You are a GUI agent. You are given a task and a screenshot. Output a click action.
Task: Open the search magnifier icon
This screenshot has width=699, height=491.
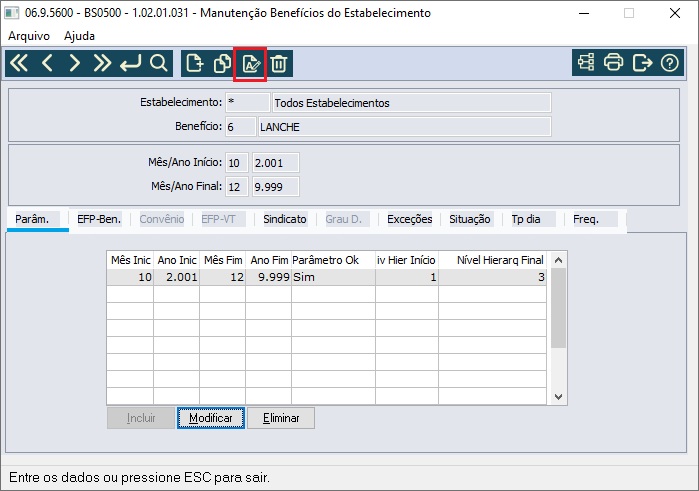(x=158, y=63)
